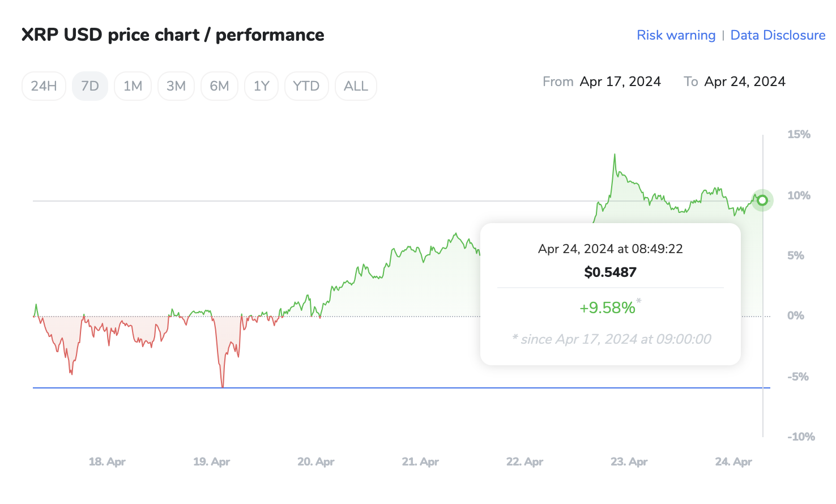Edit the To date Apr 24, 2024
Viewport: 836px width, 504px height.
(745, 82)
